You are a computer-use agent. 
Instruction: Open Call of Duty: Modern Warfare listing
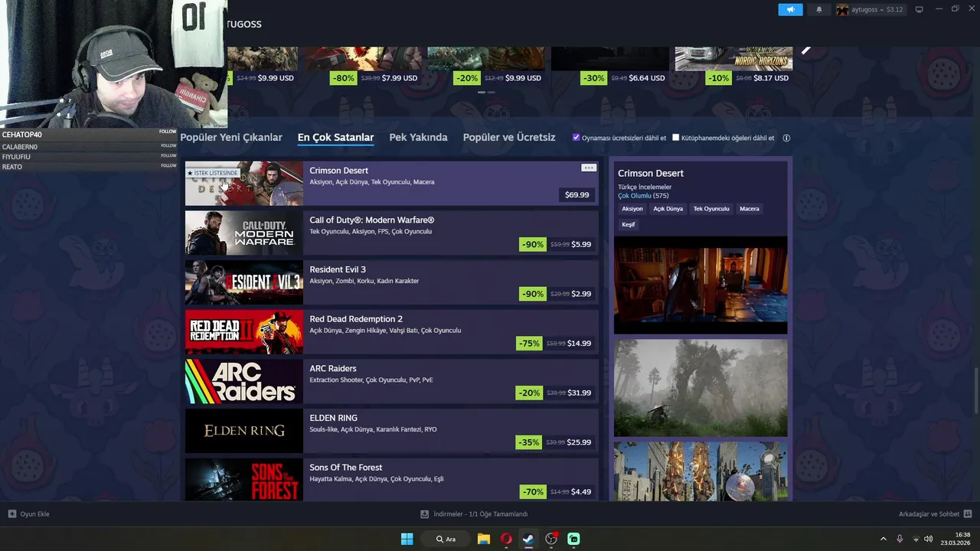click(391, 233)
